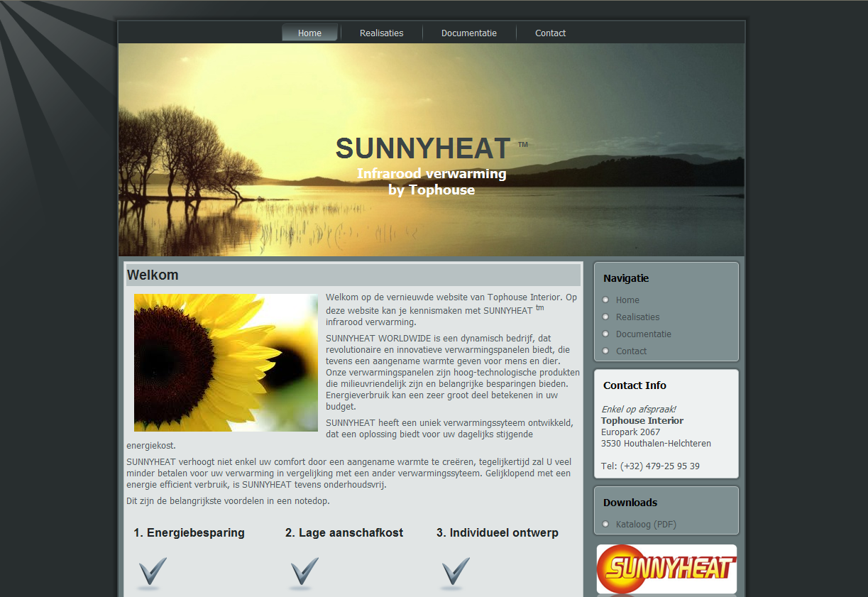Download the Kataloog (PDF) file

(x=646, y=525)
